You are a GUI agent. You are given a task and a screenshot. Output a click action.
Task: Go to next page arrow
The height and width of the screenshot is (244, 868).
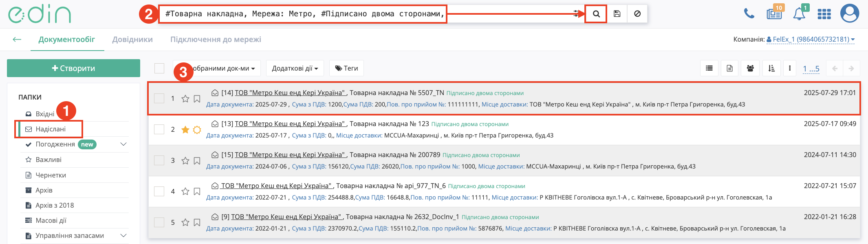[x=851, y=68]
